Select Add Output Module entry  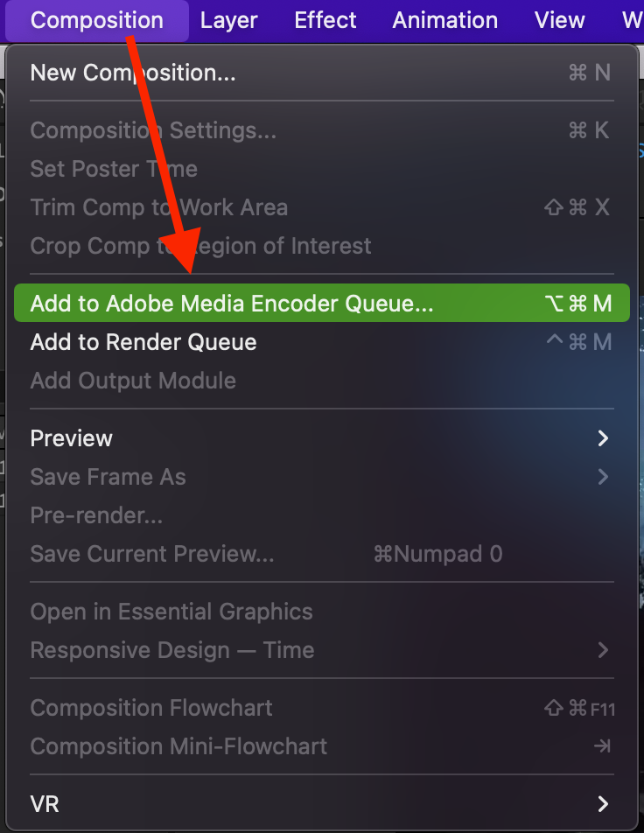tap(133, 381)
